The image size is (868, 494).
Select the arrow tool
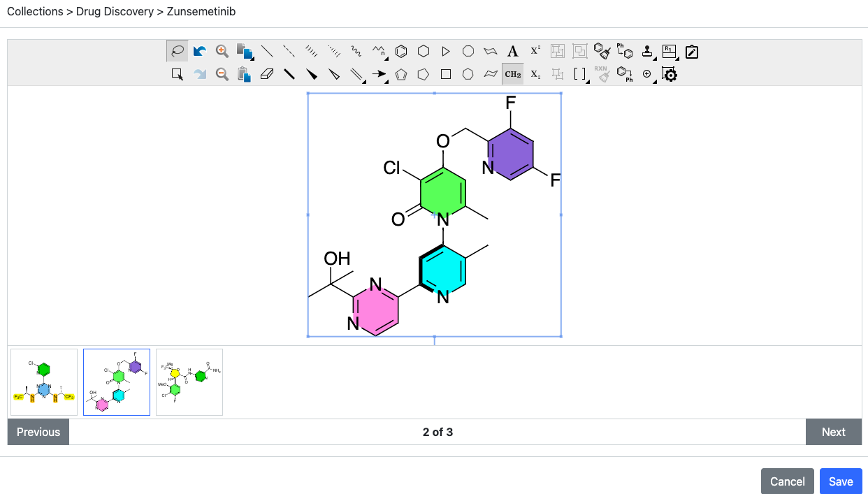[x=379, y=74]
